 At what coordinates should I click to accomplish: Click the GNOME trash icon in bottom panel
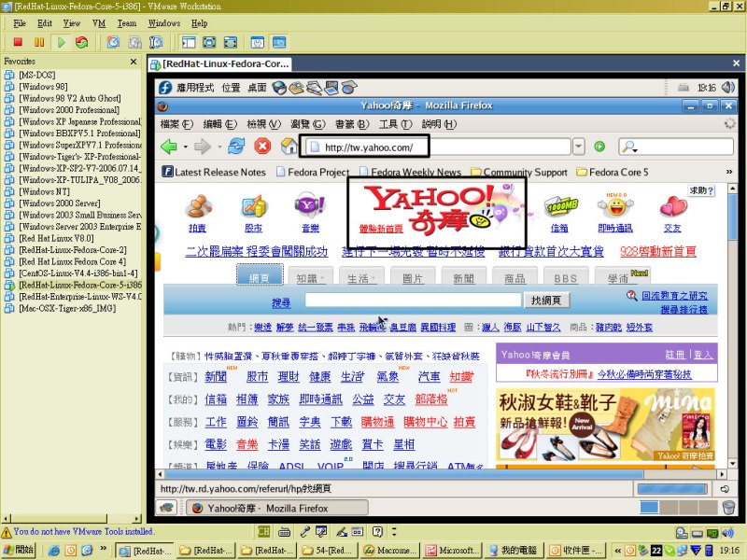point(728,507)
